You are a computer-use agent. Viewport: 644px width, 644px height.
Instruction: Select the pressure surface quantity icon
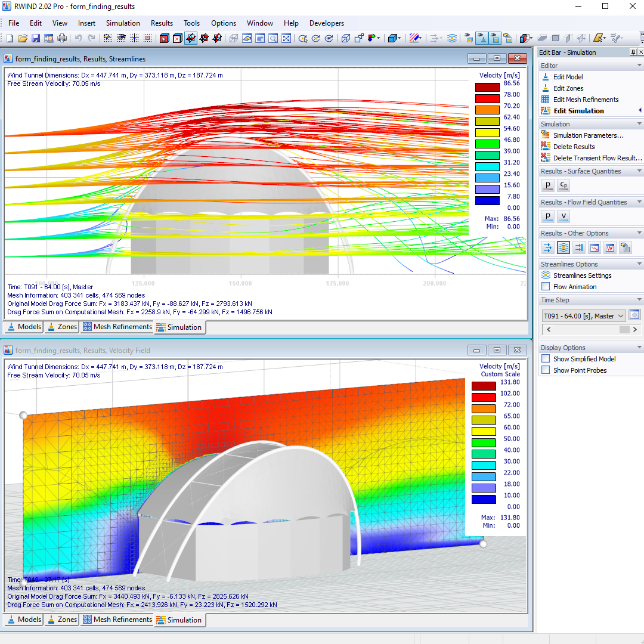[547, 185]
